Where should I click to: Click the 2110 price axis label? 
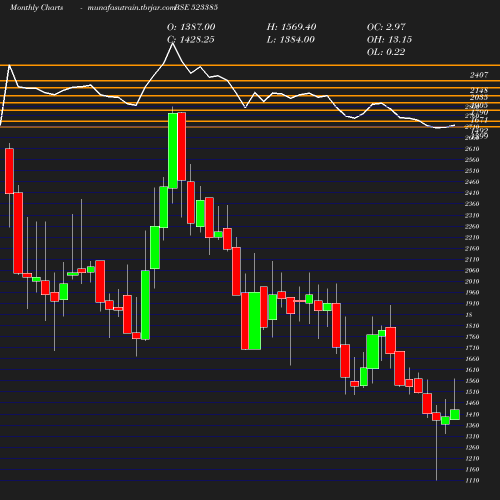[472, 259]
